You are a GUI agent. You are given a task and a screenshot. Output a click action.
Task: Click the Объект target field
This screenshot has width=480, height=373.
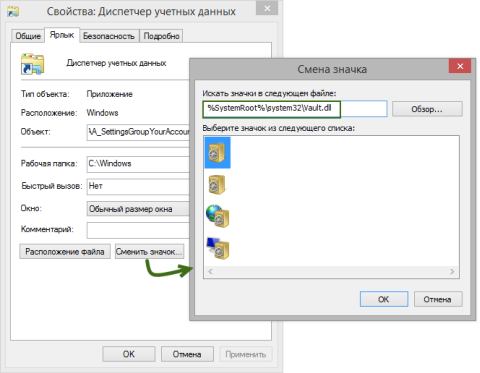pyautogui.click(x=138, y=132)
